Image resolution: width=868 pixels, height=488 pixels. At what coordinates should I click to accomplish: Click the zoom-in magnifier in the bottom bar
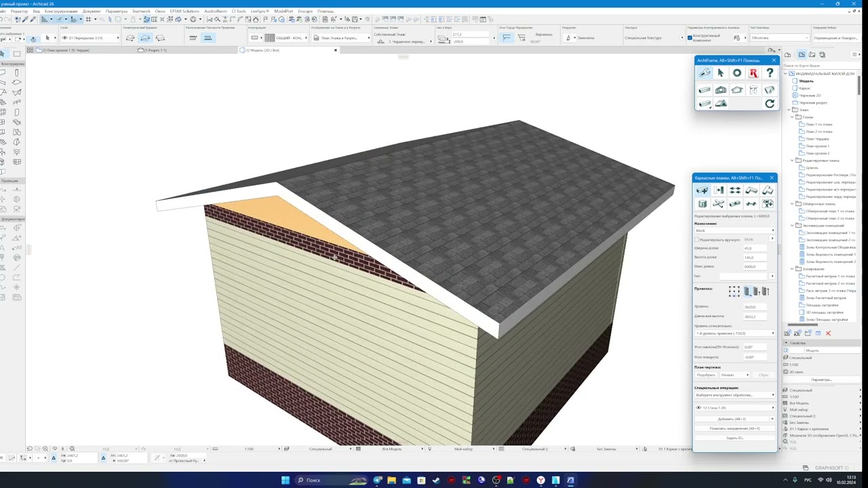pos(45,449)
